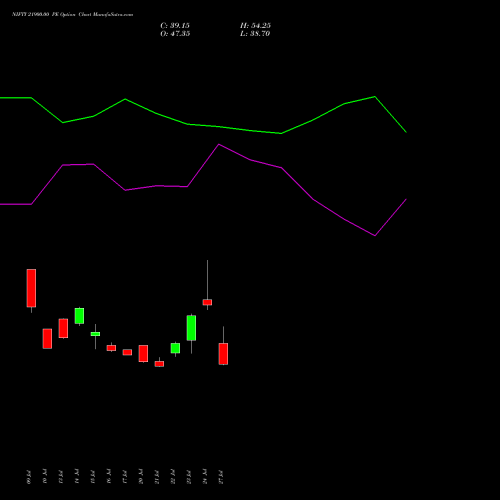500x500 pixels.
Task: Click the red candle for 20 Jul
Action: (x=143, y=353)
